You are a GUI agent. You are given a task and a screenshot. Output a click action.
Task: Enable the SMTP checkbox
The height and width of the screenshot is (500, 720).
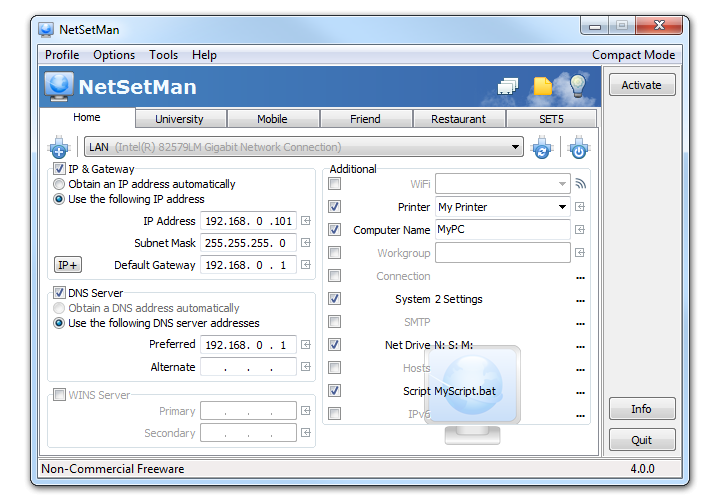point(335,321)
